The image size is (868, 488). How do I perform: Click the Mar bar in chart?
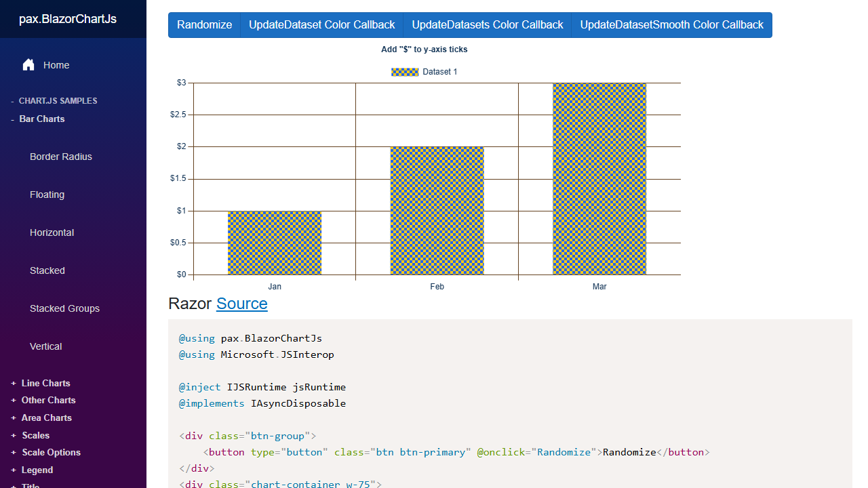pyautogui.click(x=599, y=179)
